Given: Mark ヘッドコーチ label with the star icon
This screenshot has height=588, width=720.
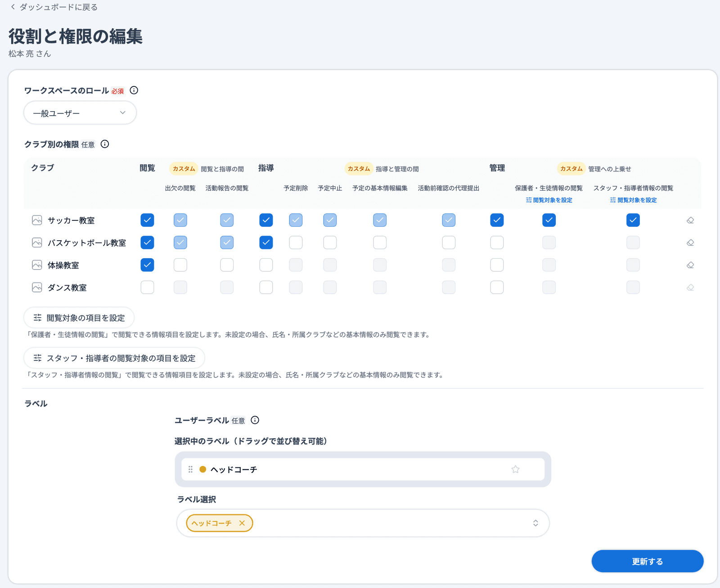Looking at the screenshot, I should tap(516, 469).
